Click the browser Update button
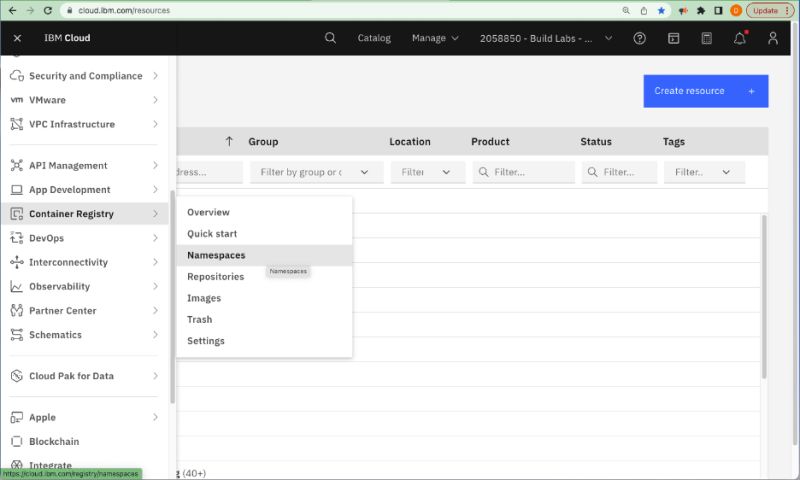 (770, 10)
